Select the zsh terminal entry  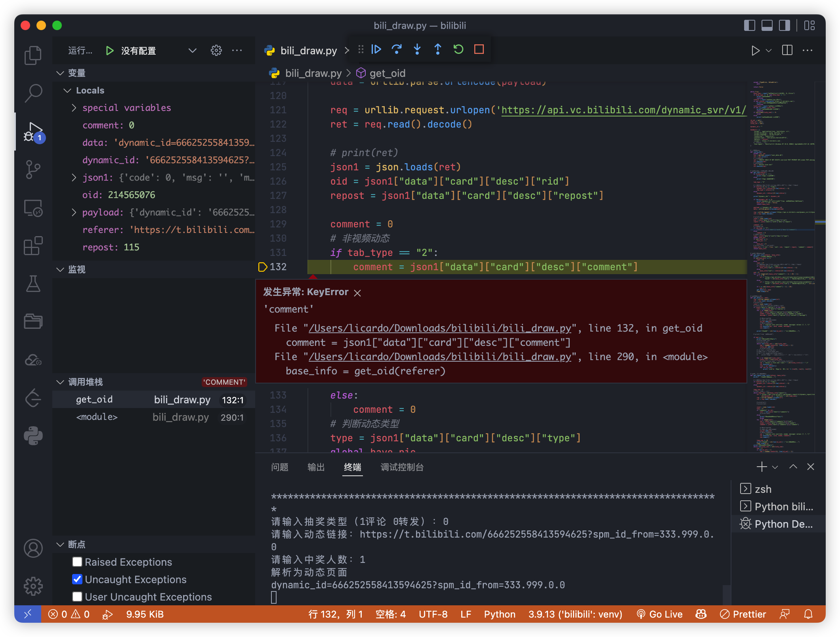[x=777, y=489]
